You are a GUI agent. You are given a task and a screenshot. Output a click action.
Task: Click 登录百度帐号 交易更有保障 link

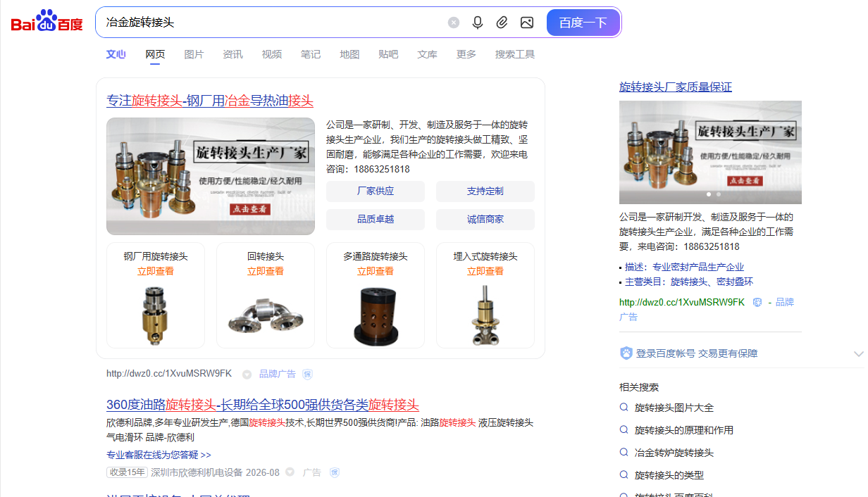click(x=697, y=353)
